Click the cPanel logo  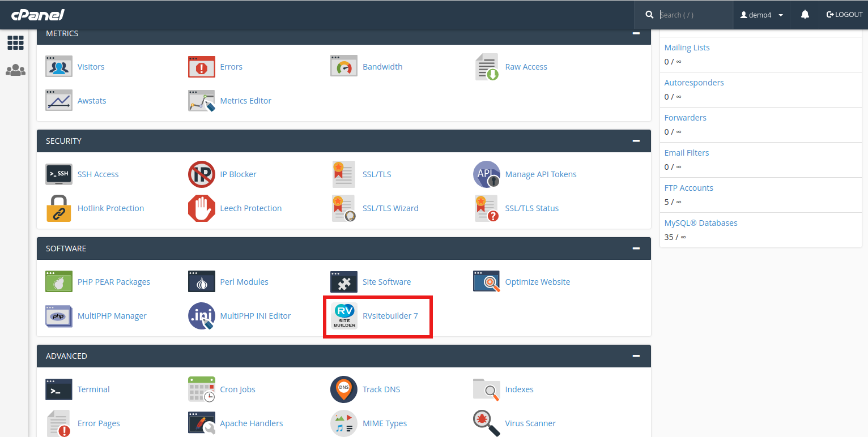tap(38, 14)
